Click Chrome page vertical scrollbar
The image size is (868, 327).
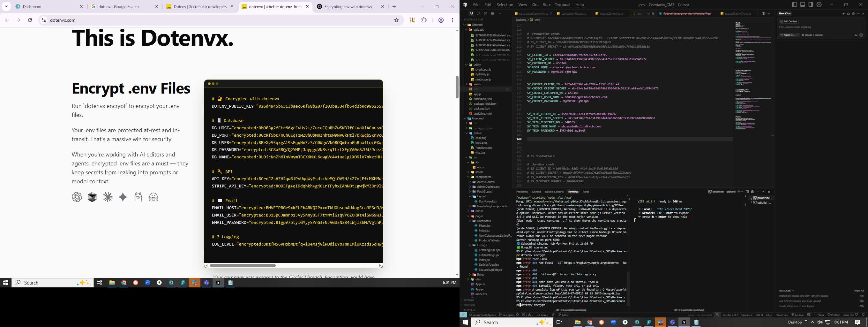[457, 87]
